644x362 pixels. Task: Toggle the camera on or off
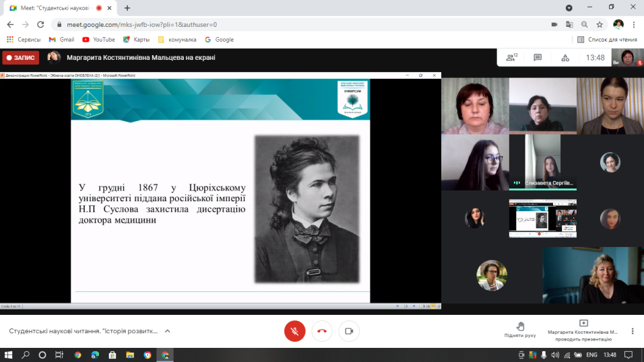click(349, 331)
